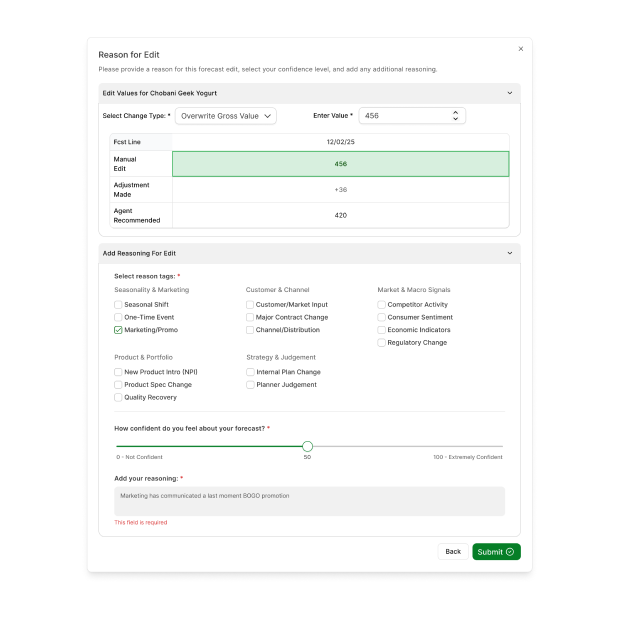Toggle the Regulatory Change checkbox
The image size is (630, 620).
(x=381, y=343)
